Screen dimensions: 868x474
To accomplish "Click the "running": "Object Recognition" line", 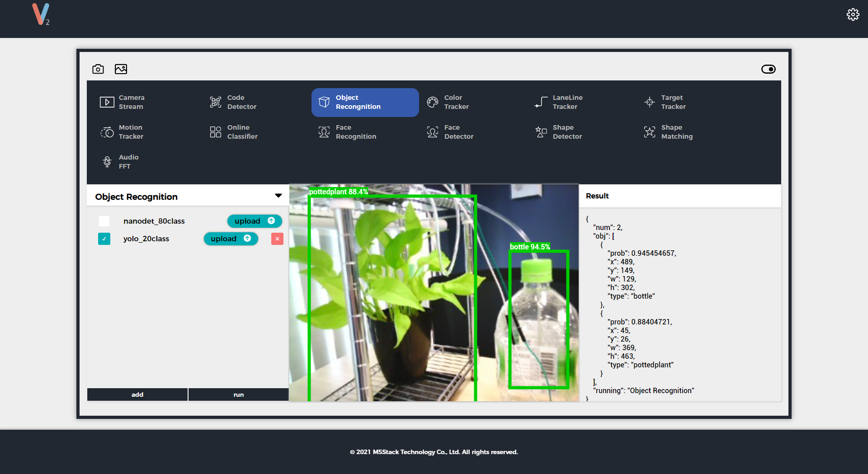I will [x=644, y=390].
